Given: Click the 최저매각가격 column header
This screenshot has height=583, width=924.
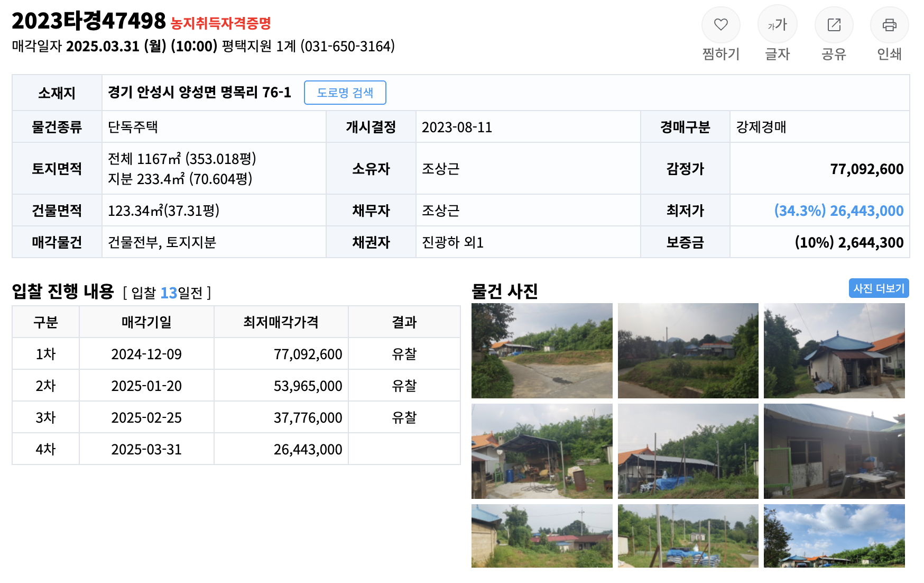Looking at the screenshot, I should pos(281,322).
